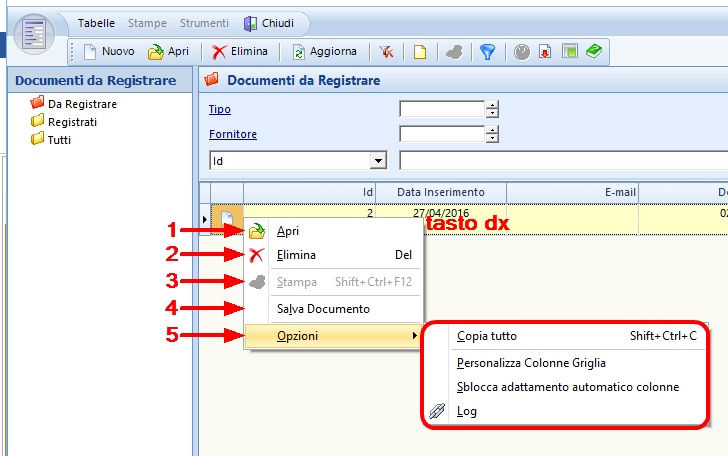The image size is (728, 456).
Task: Click the blank yellow note toolbar icon
Action: tap(420, 52)
